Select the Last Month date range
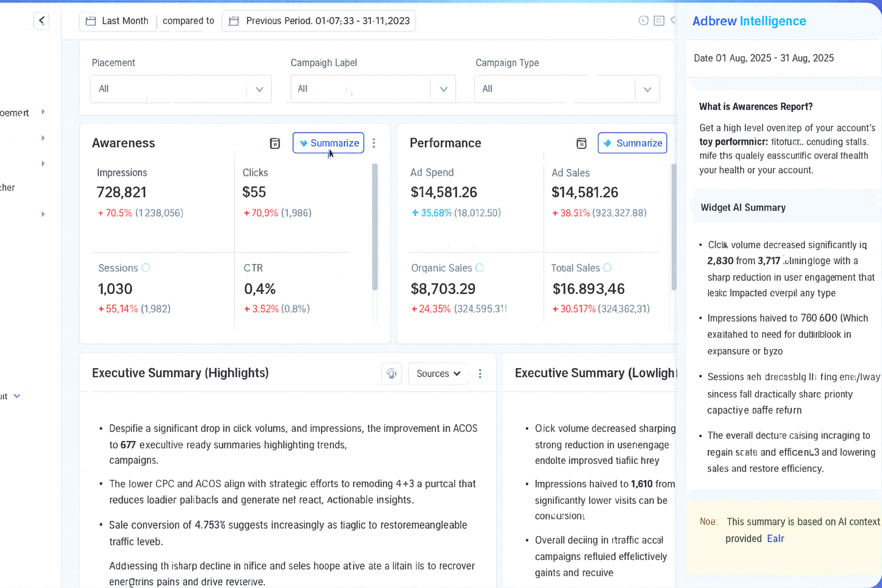Viewport: 882px width, 588px height. (118, 21)
